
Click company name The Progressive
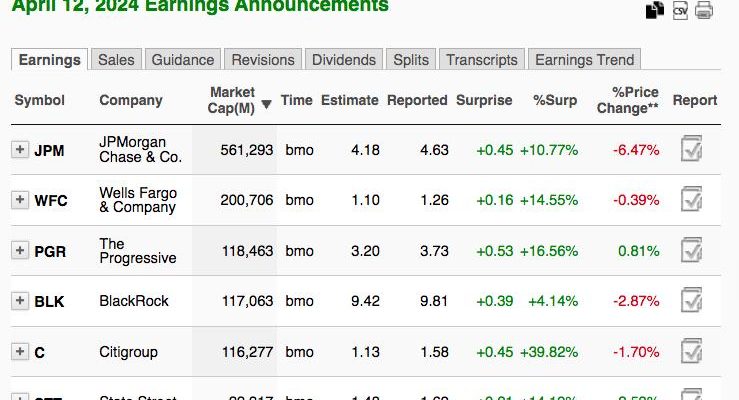[x=138, y=251]
